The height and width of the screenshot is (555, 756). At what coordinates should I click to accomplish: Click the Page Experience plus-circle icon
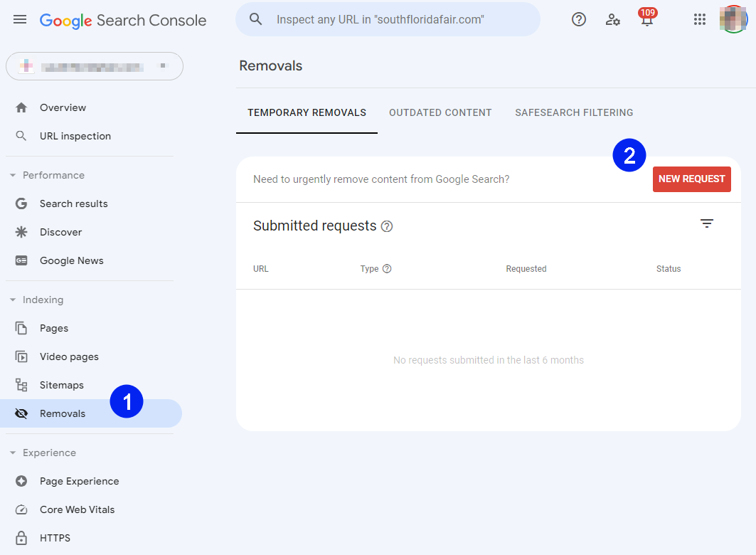21,481
